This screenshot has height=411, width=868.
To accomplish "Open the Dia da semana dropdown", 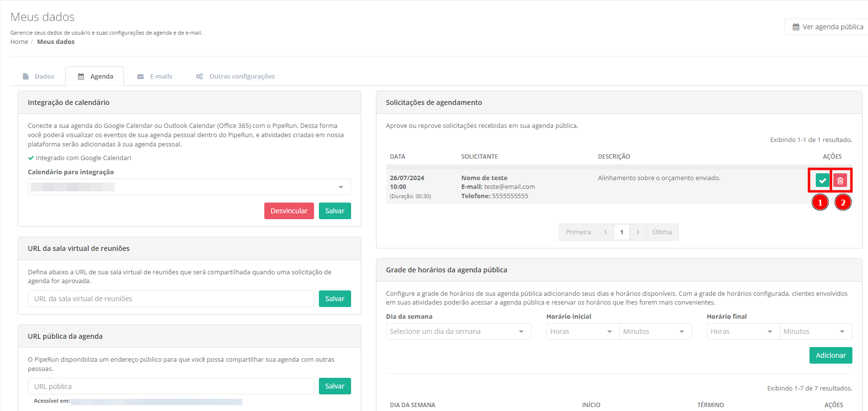I will click(458, 331).
